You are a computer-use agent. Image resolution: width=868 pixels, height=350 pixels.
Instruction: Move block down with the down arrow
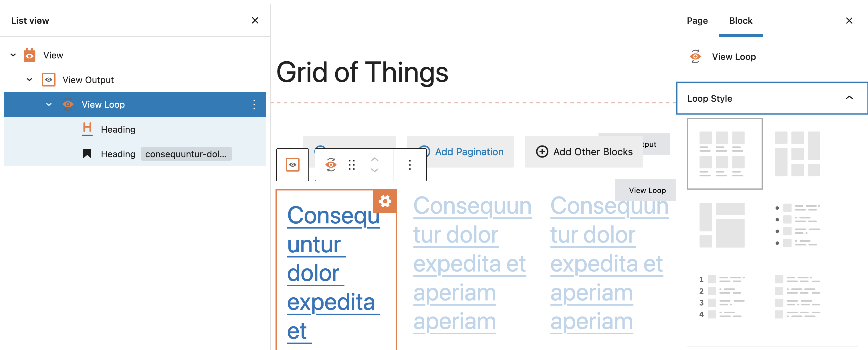point(374,170)
